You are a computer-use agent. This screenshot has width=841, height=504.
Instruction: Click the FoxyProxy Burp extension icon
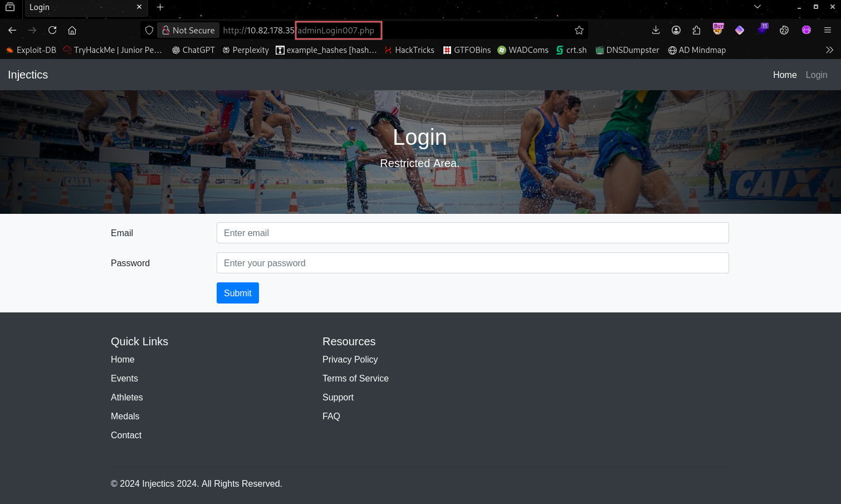tap(718, 30)
